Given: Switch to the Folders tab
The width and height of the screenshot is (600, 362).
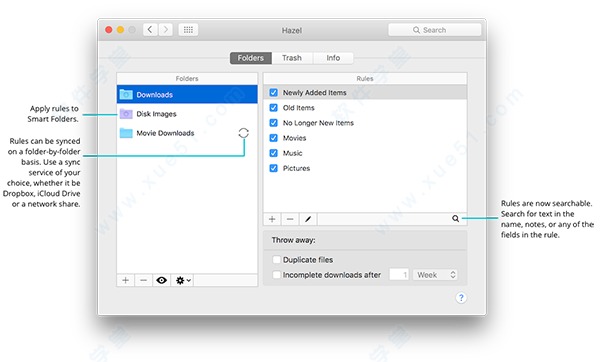Looking at the screenshot, I should coord(251,58).
